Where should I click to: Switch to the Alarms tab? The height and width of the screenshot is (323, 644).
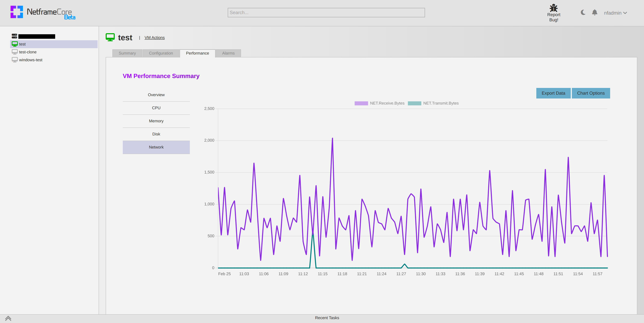click(228, 53)
